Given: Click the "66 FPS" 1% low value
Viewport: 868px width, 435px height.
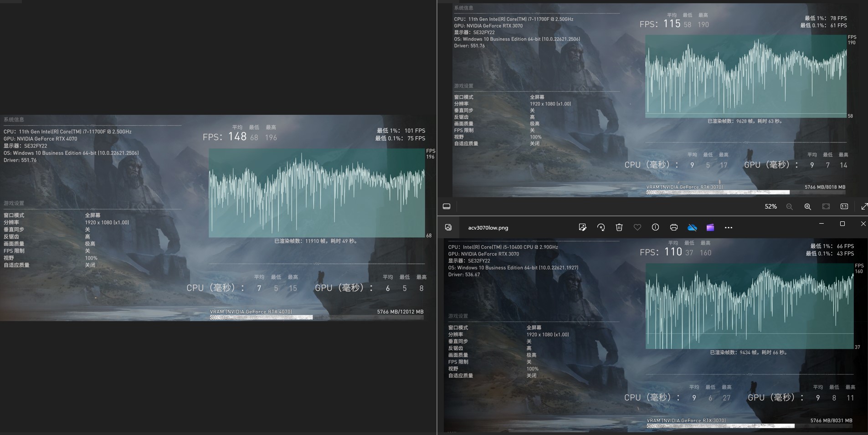Looking at the screenshot, I should [x=845, y=246].
